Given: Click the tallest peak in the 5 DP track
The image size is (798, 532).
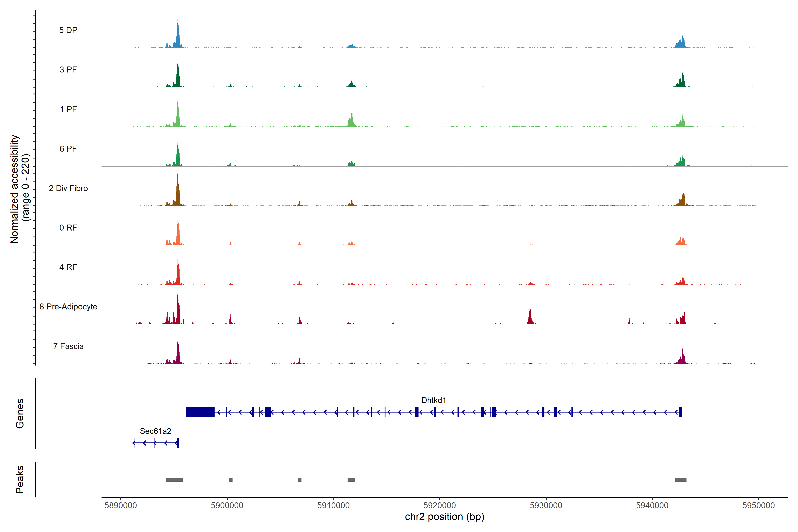Looking at the screenshot, I should click(178, 36).
